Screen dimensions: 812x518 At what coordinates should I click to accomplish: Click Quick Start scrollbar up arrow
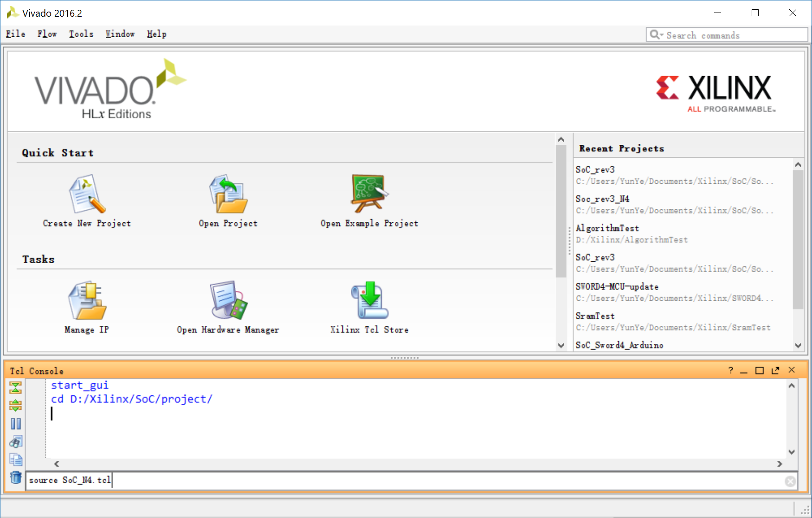coord(561,140)
